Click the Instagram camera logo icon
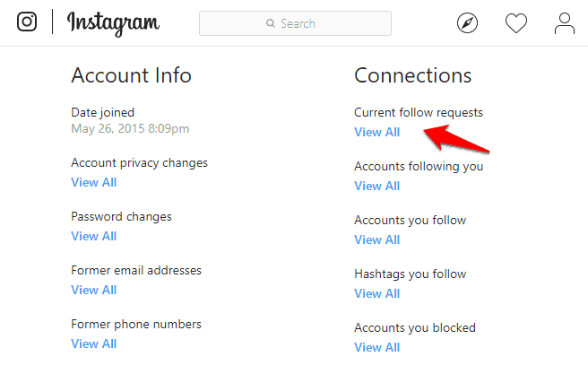Image resolution: width=588 pixels, height=374 pixels. click(x=27, y=22)
